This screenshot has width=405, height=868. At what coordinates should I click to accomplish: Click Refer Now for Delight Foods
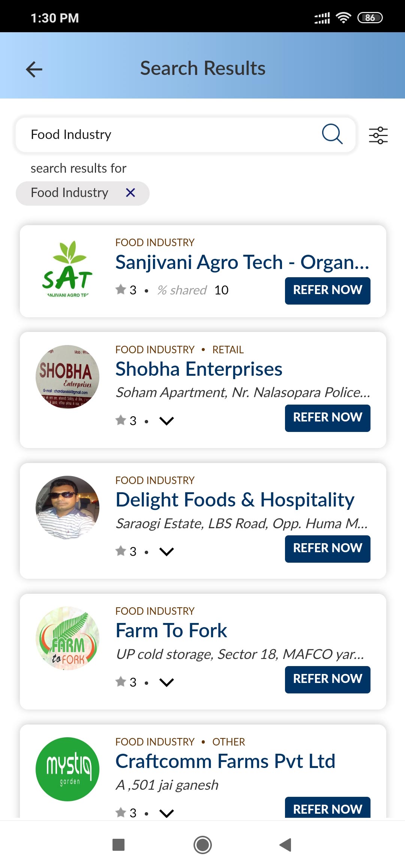(327, 549)
